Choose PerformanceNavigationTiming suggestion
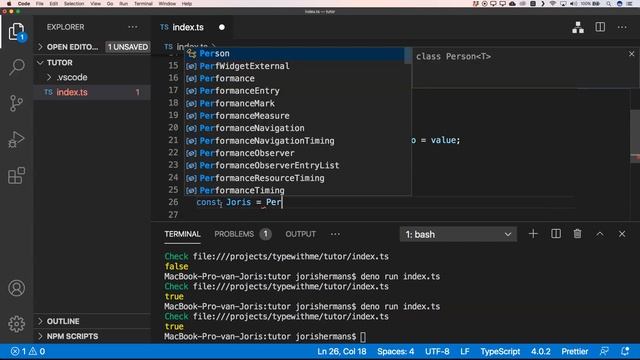Viewport: 640px width, 360px height. tap(294, 141)
